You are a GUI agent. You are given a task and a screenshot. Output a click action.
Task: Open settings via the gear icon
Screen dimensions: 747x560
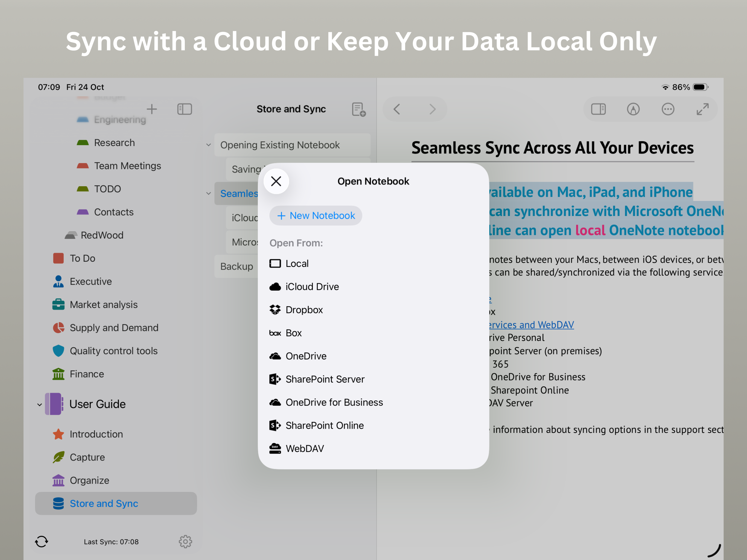[185, 541]
